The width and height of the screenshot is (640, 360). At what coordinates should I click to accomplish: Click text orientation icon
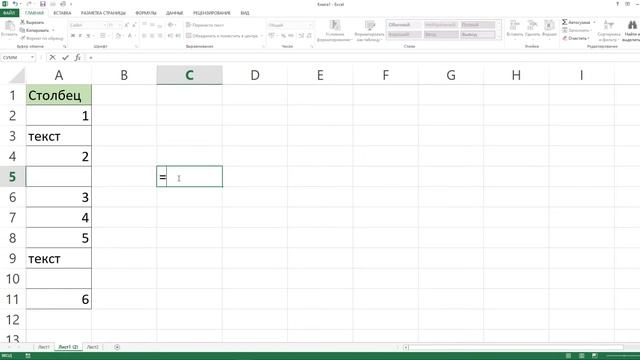point(171,25)
